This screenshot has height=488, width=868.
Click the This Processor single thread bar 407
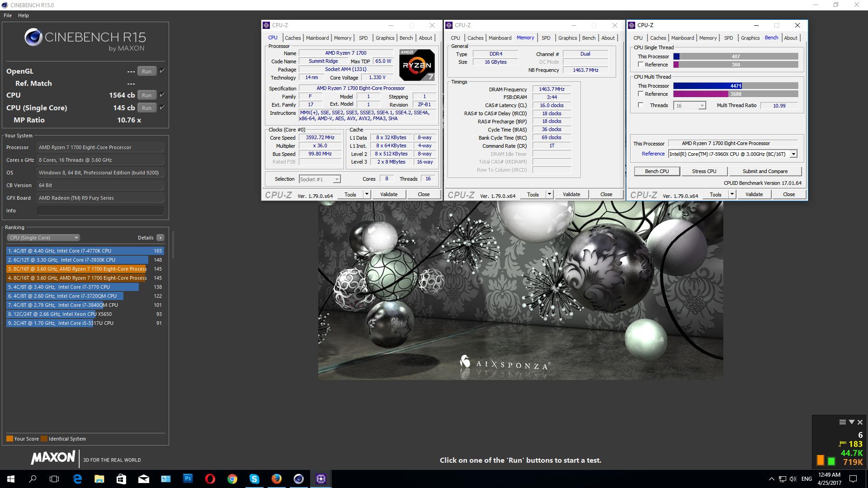click(x=736, y=56)
